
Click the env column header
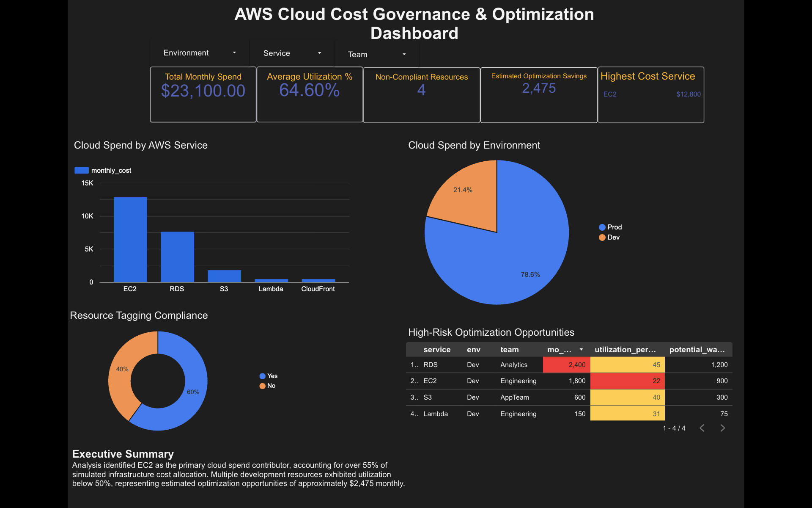tap(474, 350)
